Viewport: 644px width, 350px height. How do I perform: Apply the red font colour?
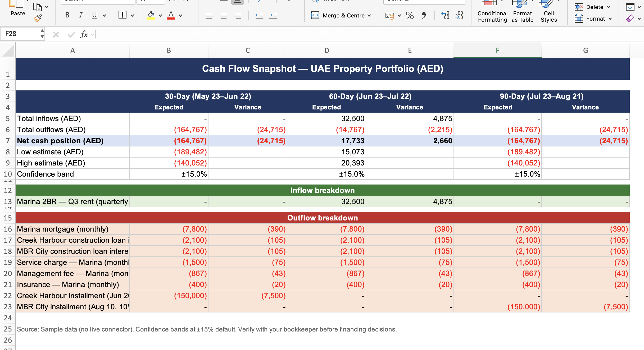[171, 15]
